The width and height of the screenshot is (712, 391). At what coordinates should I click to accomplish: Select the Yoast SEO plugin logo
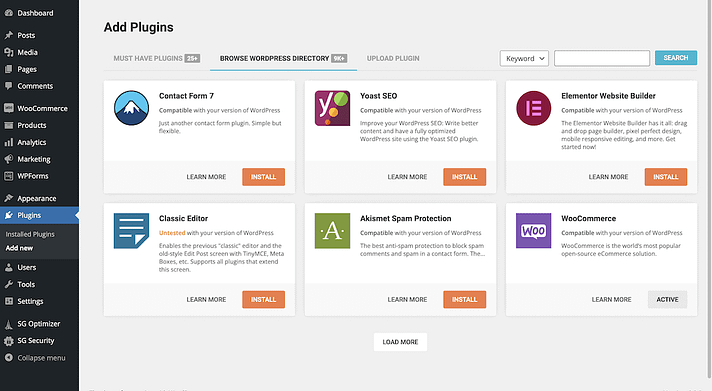(x=332, y=108)
